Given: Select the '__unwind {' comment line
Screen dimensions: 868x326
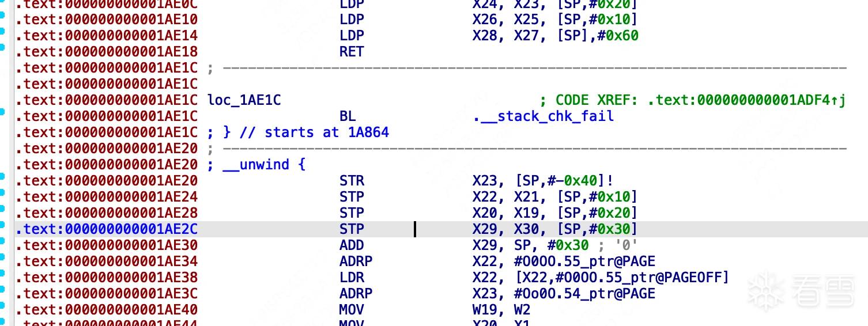Looking at the screenshot, I should coord(256,165).
